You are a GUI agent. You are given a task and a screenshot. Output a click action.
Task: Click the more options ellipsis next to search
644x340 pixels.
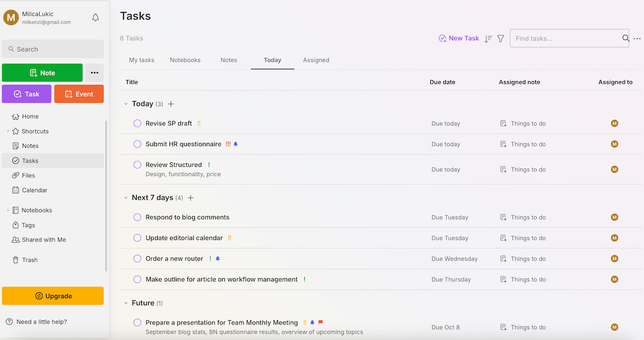pyautogui.click(x=638, y=38)
